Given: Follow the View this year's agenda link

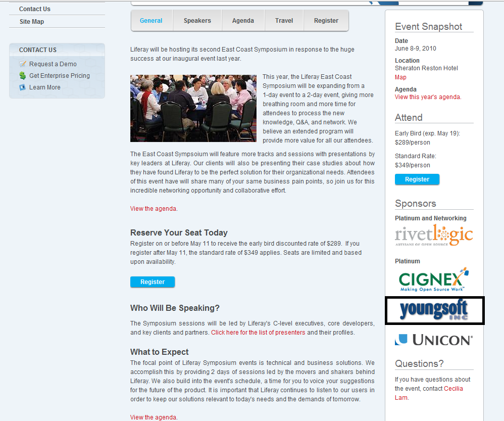Looking at the screenshot, I should click(427, 97).
